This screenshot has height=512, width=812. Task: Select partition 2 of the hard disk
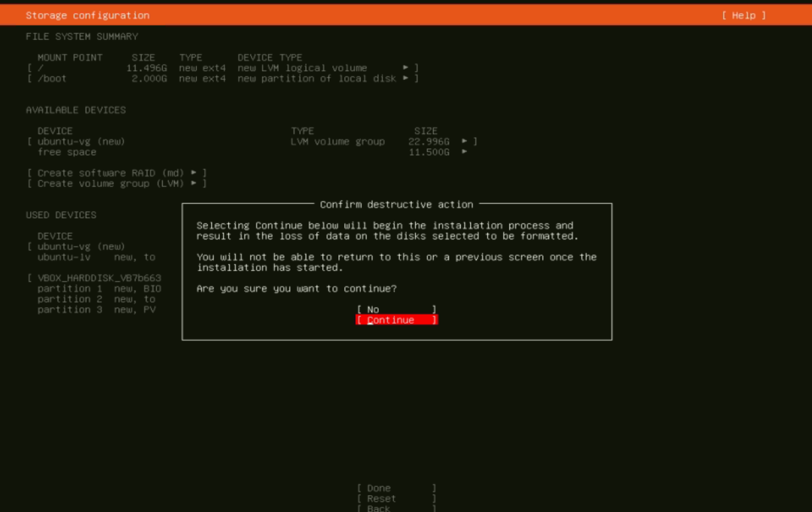(x=96, y=299)
